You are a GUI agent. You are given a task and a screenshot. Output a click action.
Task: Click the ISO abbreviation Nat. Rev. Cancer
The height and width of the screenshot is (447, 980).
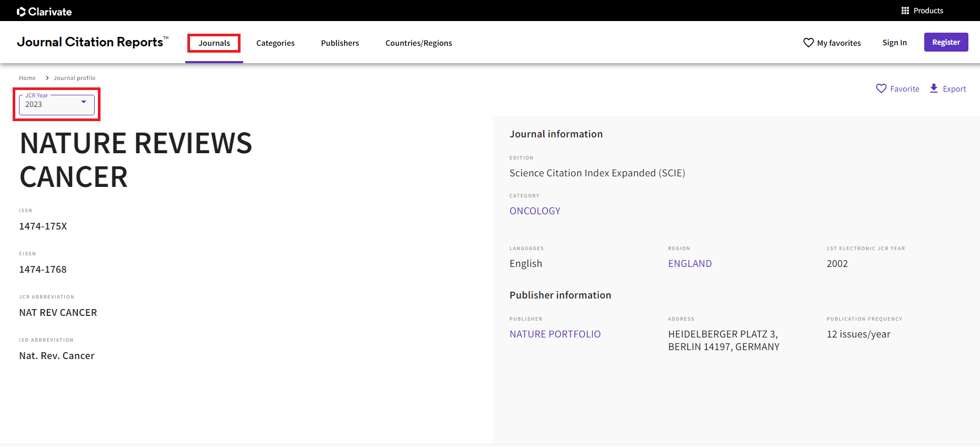57,356
